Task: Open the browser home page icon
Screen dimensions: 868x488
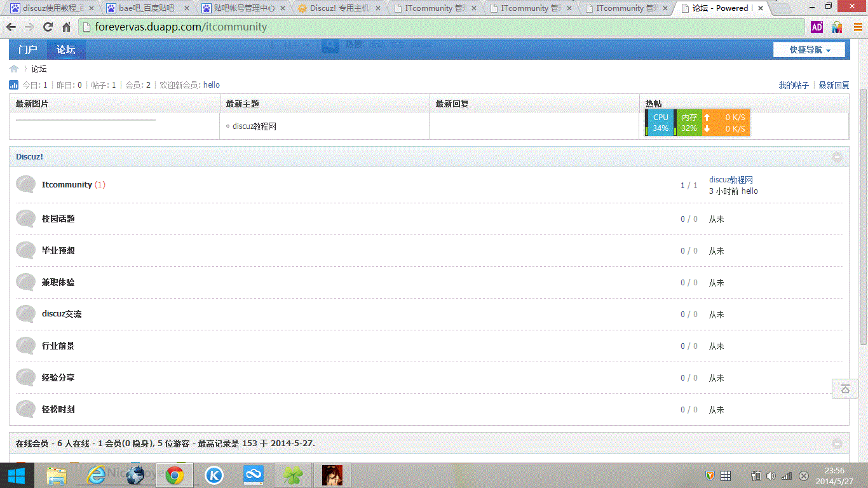Action: tap(66, 27)
